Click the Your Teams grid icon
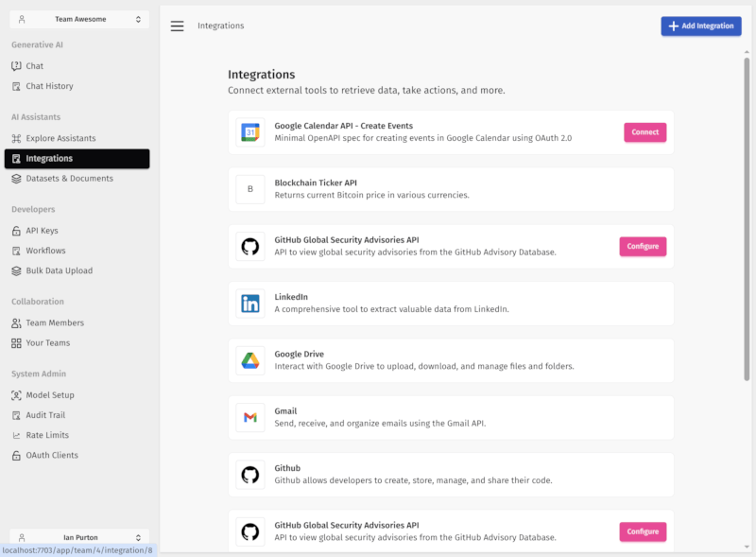This screenshot has height=557, width=756. click(x=16, y=342)
